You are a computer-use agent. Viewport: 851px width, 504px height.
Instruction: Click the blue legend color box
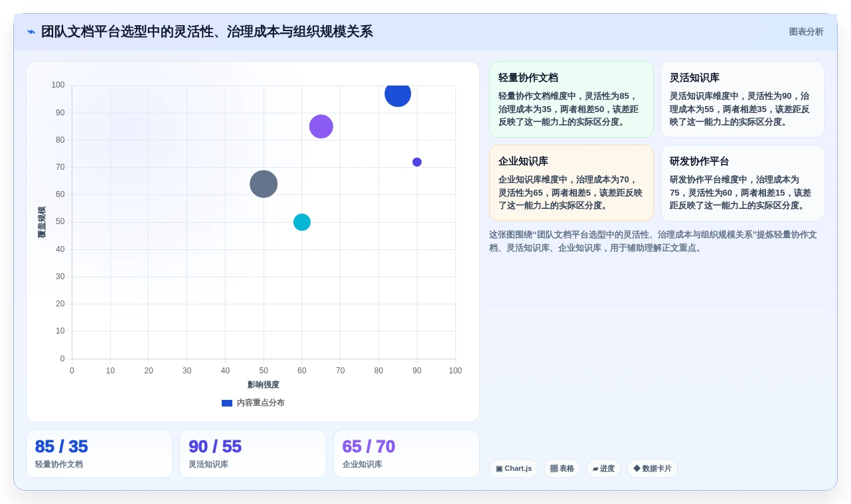tap(227, 403)
